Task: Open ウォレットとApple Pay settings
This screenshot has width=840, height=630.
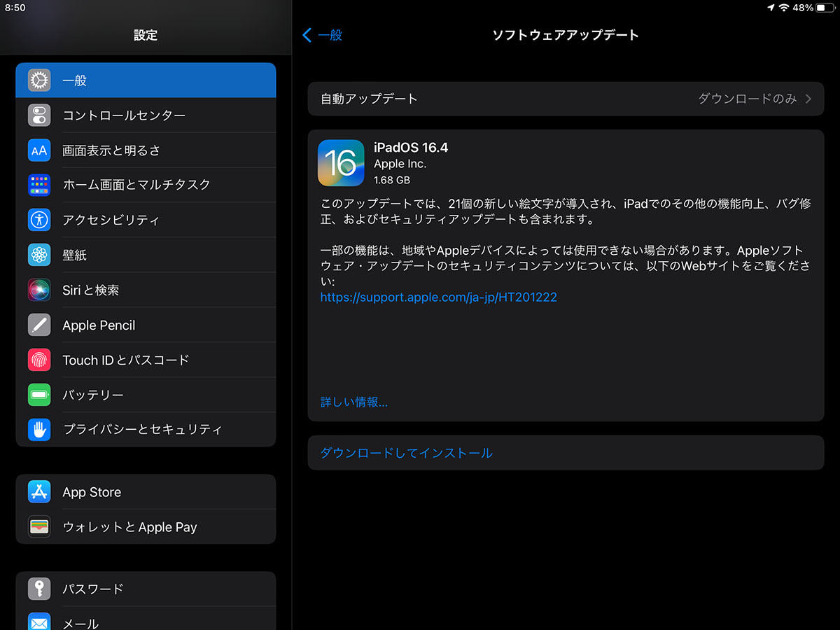Action: pyautogui.click(x=146, y=527)
